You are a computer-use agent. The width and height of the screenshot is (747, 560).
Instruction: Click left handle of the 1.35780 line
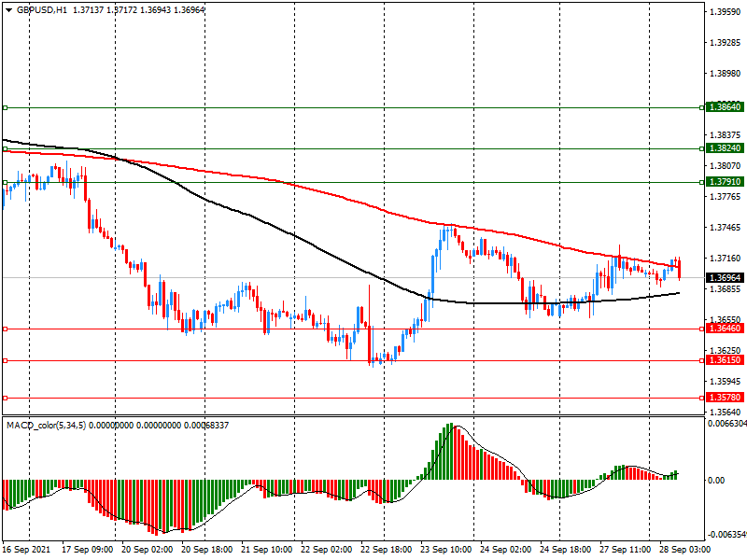6,399
